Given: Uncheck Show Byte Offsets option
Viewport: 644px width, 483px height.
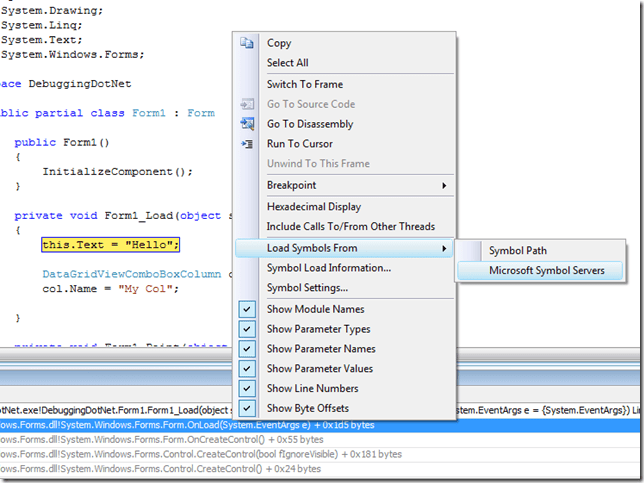Looking at the screenshot, I should click(x=248, y=408).
